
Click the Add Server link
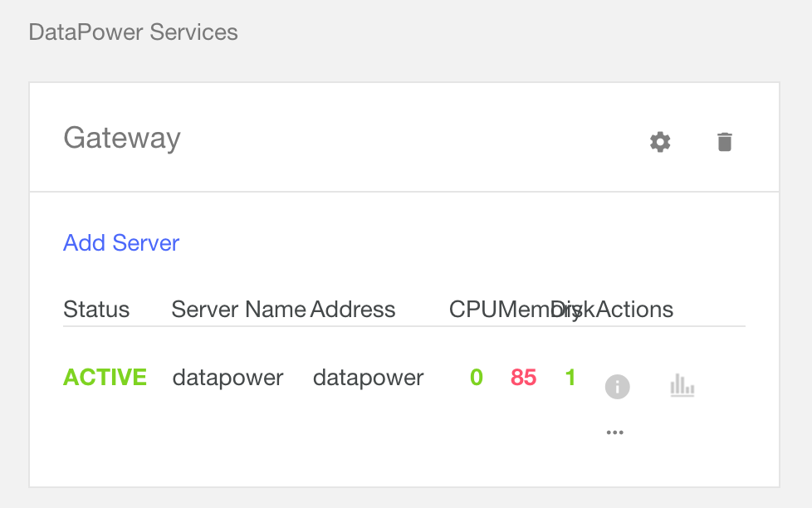tap(120, 242)
